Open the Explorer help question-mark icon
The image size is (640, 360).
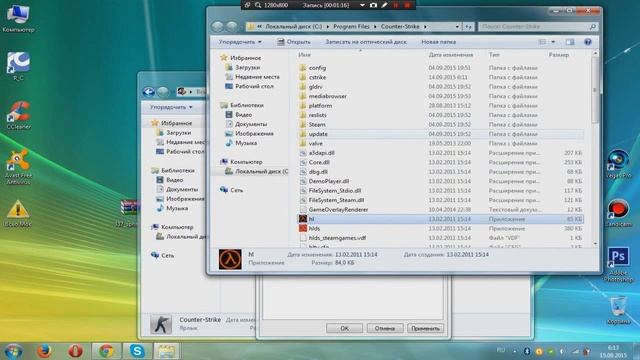coord(588,42)
